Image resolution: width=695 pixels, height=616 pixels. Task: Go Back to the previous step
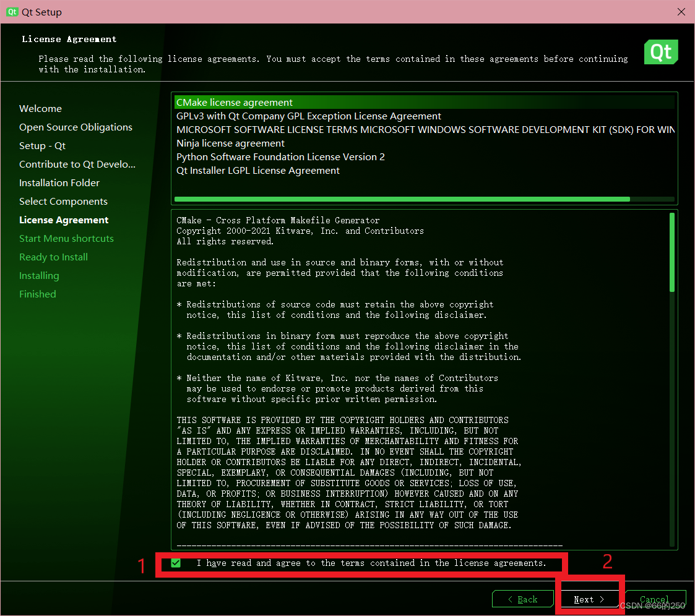[x=522, y=599]
